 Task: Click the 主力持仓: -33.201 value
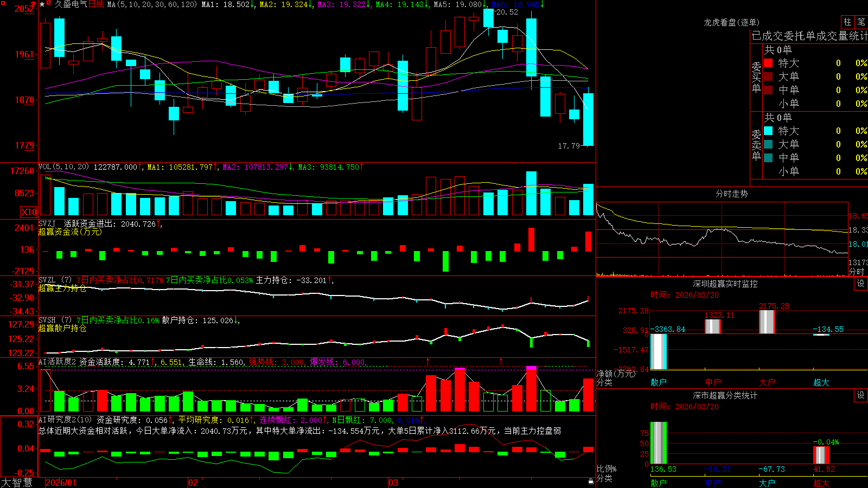[x=294, y=280]
